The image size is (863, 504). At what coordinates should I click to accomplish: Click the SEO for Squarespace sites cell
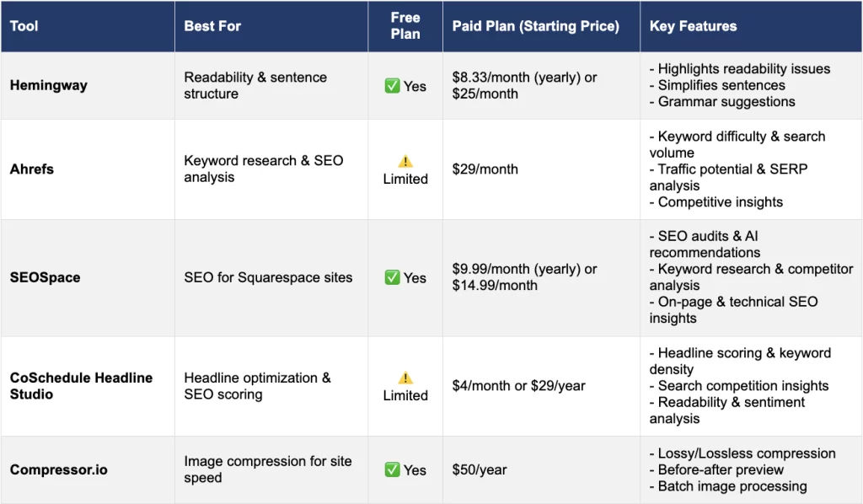[x=268, y=277]
